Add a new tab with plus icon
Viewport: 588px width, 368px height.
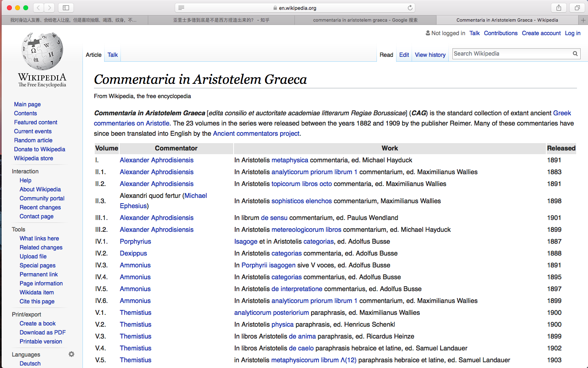click(583, 20)
